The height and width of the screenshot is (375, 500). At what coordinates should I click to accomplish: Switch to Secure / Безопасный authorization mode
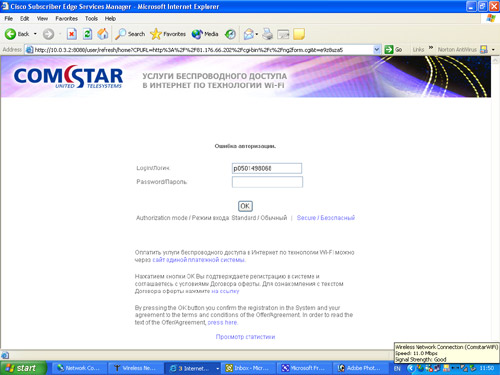(326, 218)
